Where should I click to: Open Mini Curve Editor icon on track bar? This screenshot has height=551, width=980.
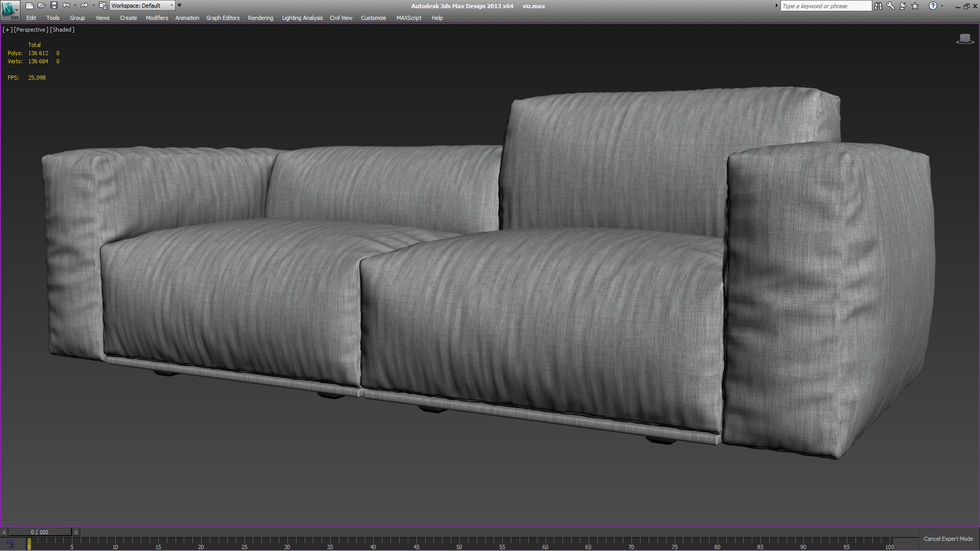point(10,544)
